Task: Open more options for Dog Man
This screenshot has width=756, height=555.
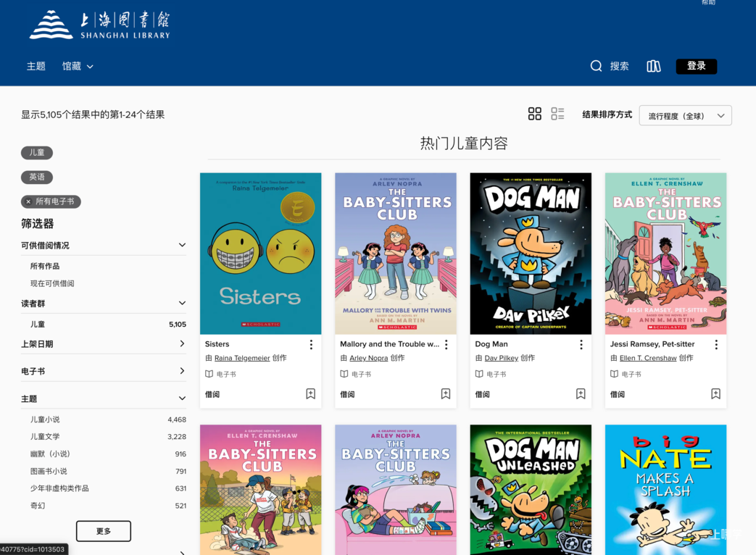Action: 581,344
